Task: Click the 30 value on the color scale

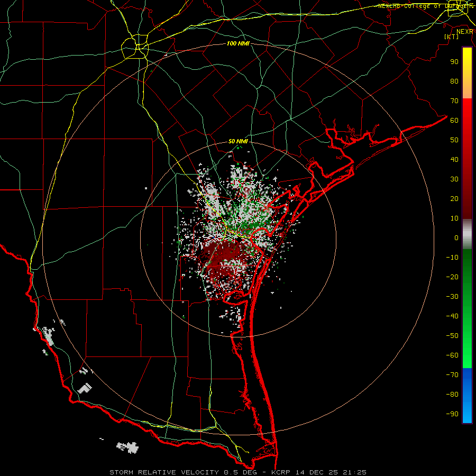Action: click(454, 179)
